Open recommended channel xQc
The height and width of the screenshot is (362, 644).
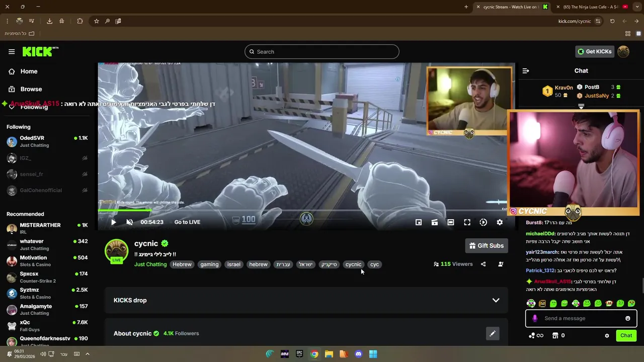click(x=47, y=326)
